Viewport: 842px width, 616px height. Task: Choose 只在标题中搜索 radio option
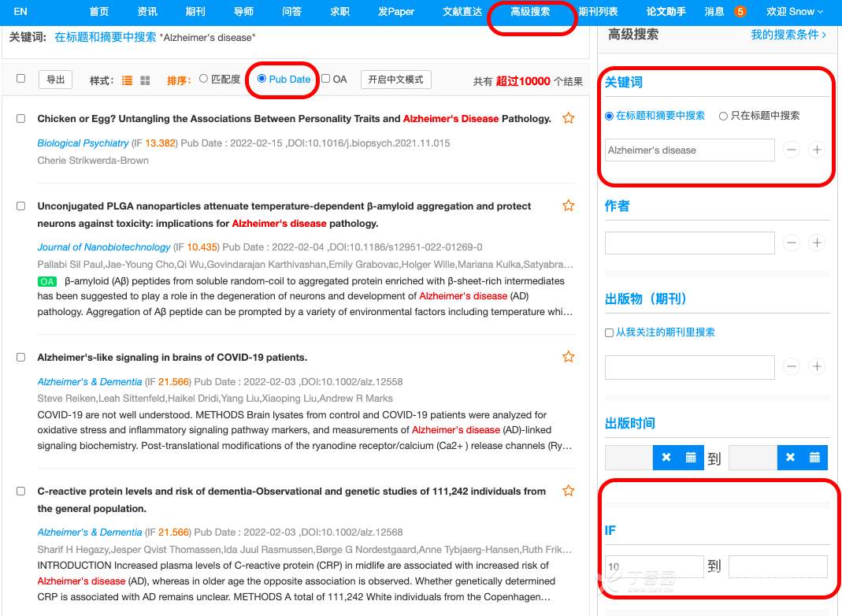pos(723,116)
